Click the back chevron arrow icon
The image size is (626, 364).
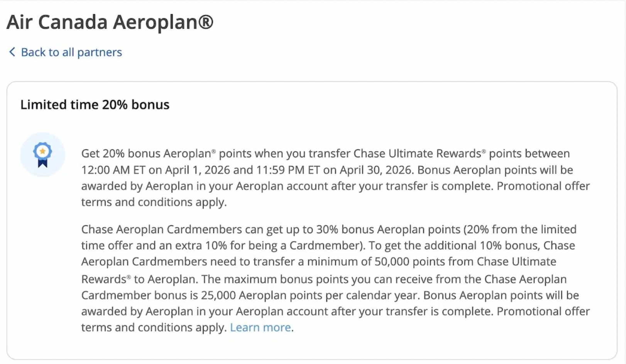tap(12, 52)
